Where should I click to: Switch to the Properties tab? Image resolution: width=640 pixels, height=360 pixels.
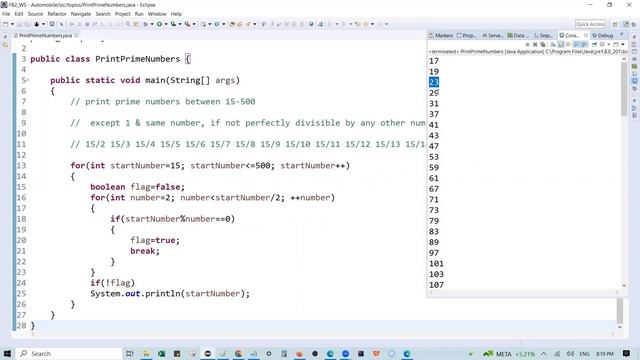[x=466, y=36]
